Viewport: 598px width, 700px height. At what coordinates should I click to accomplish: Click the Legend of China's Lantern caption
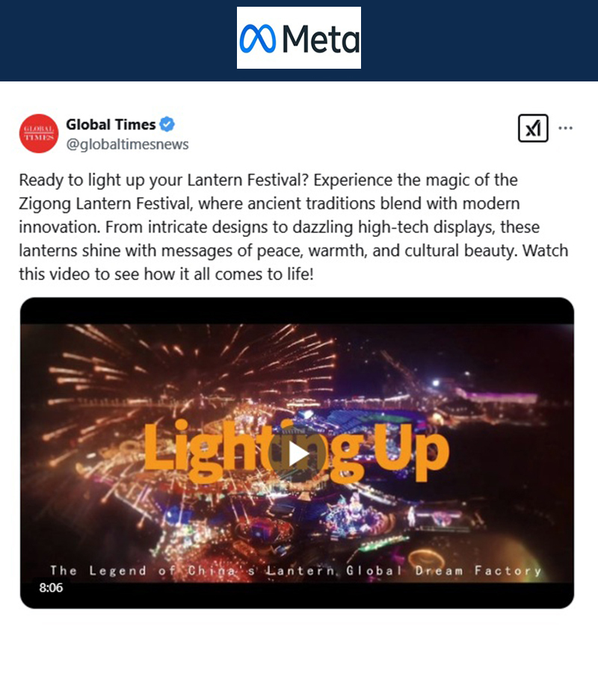point(296,571)
